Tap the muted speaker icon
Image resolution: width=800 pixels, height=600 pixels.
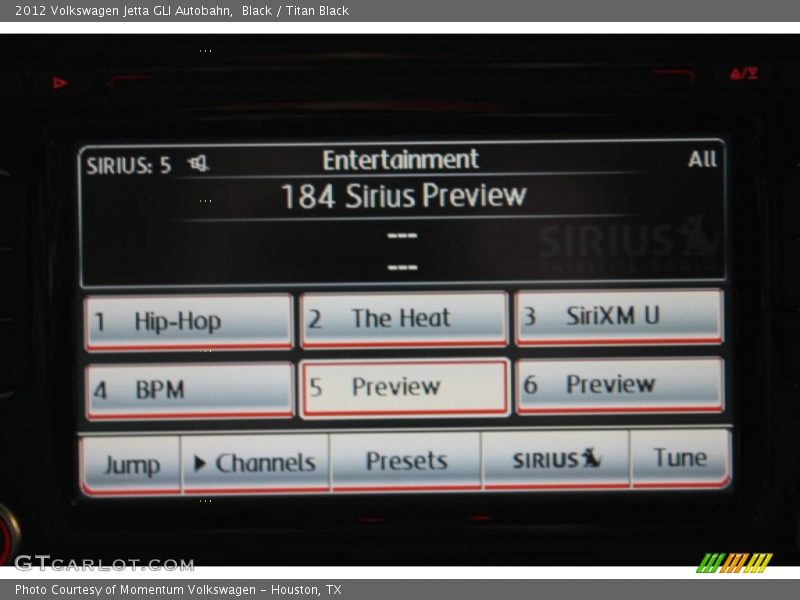click(198, 164)
